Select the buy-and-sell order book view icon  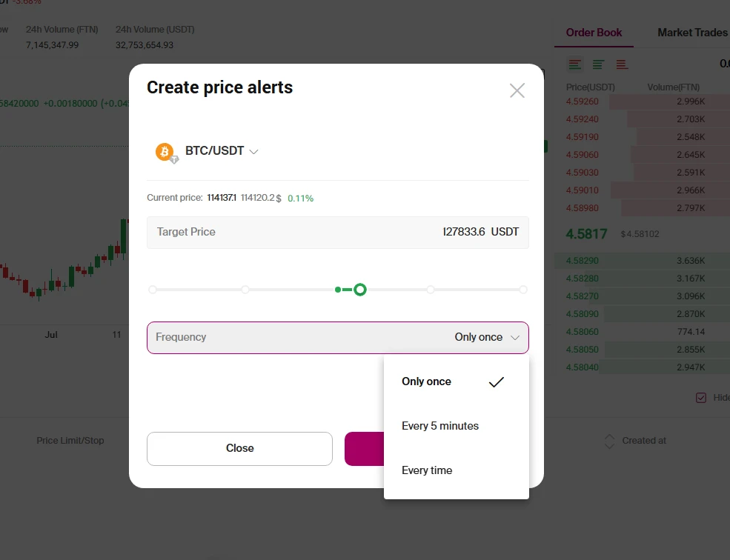[x=575, y=64]
